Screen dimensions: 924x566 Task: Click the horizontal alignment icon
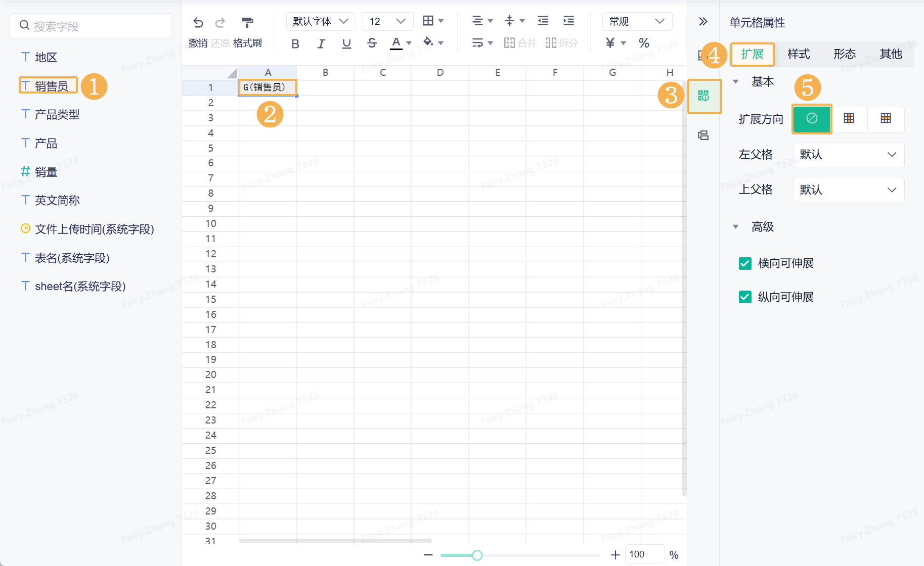tap(477, 21)
